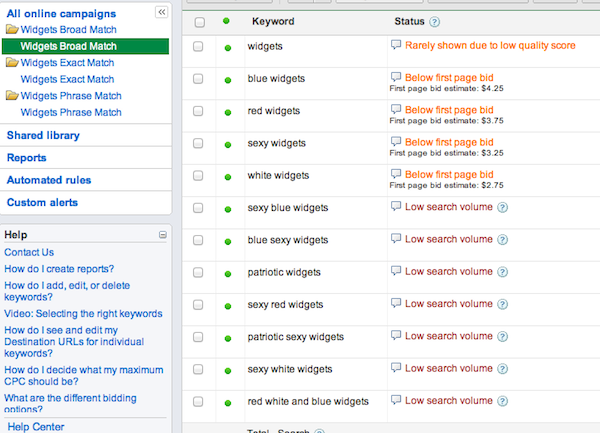Open All online campaigns

point(61,13)
